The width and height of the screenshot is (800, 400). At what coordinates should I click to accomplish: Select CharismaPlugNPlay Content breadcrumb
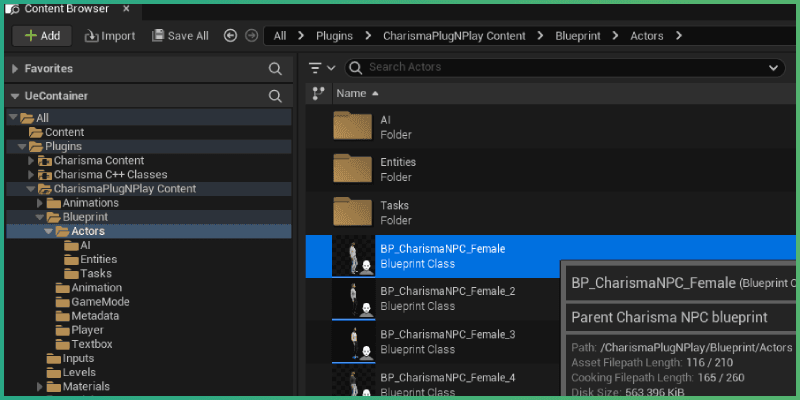454,36
